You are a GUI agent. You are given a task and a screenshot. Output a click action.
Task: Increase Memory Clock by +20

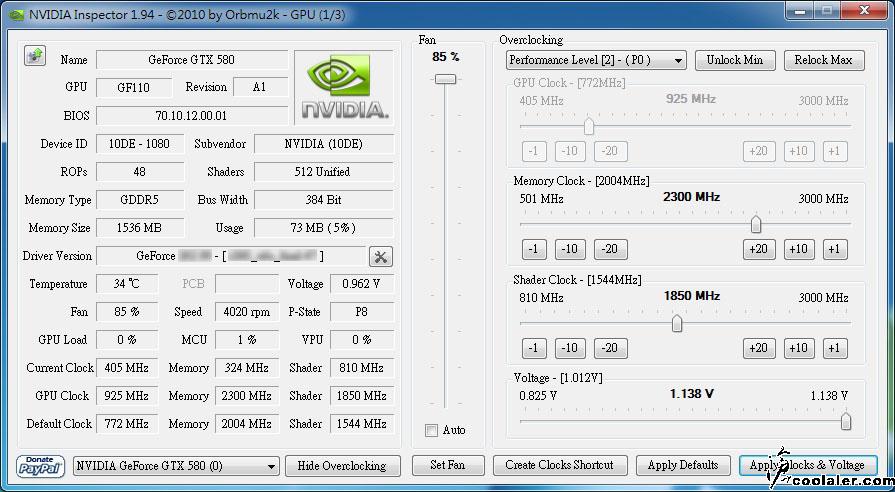click(x=758, y=249)
